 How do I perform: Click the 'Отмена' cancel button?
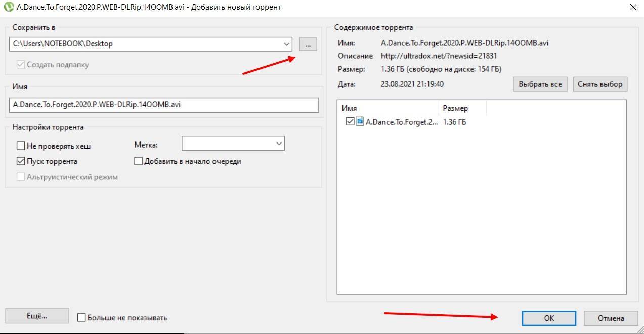click(x=611, y=318)
